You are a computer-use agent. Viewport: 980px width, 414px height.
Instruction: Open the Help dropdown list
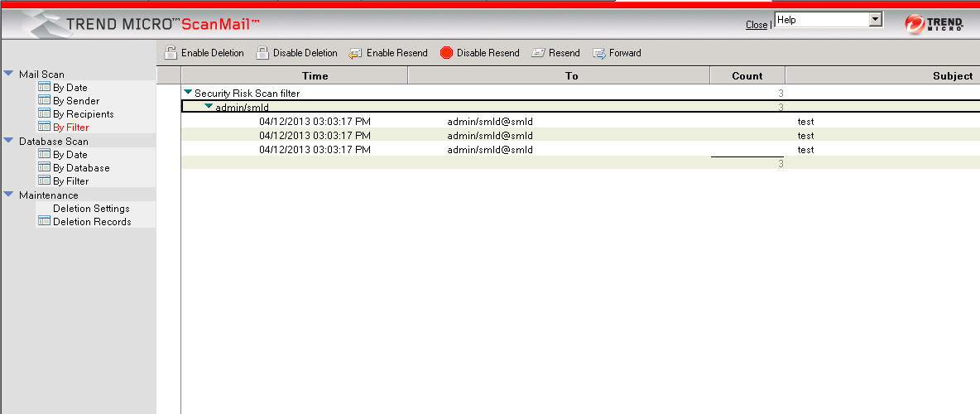875,20
